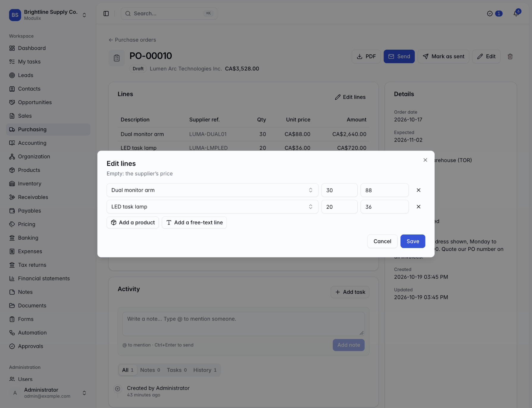This screenshot has height=408, width=532.
Task: Open the Sales module
Action: coord(48,116)
